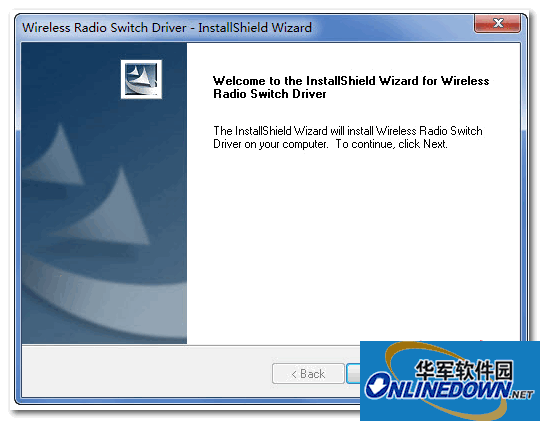This screenshot has width=540, height=421.
Task: Click the .NET label in watermark
Action: 522,394
